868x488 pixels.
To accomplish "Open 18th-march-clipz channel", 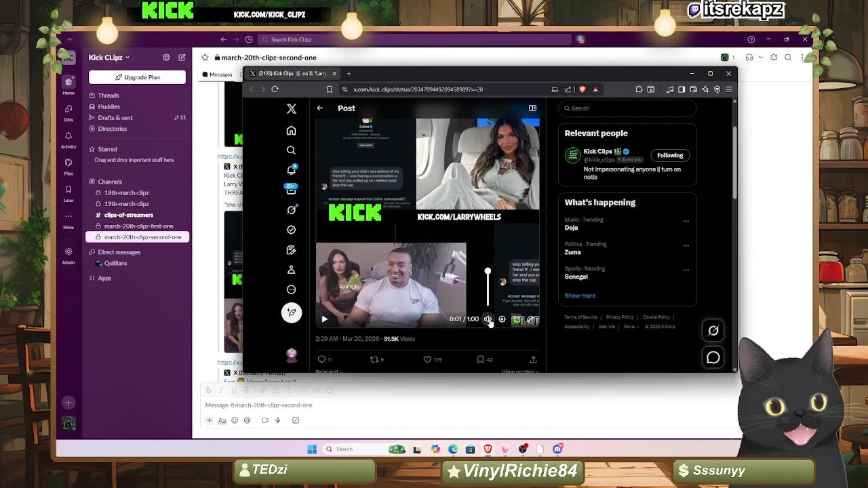I will tap(126, 192).
